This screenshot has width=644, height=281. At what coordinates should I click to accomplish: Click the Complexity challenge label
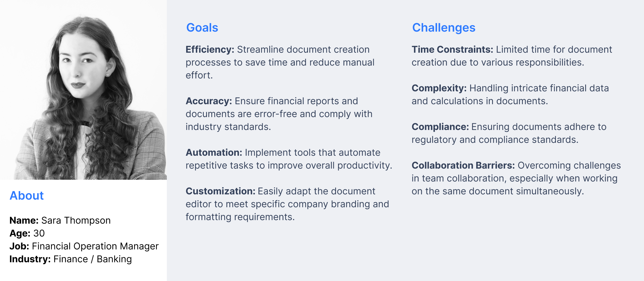439,88
